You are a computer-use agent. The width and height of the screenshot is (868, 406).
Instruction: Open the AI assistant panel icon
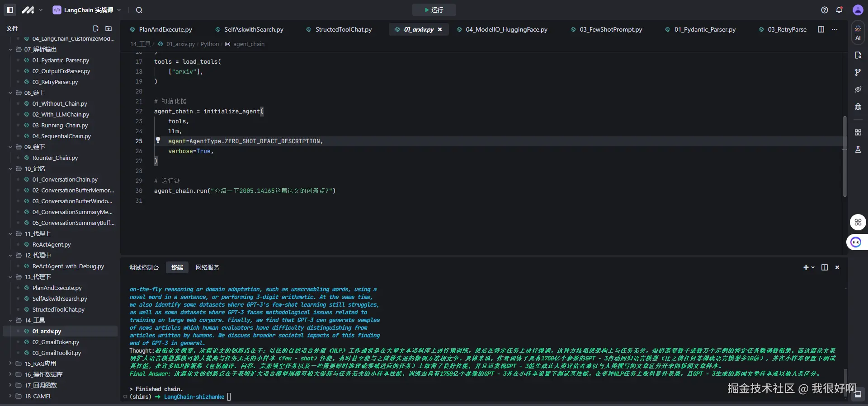point(858,33)
